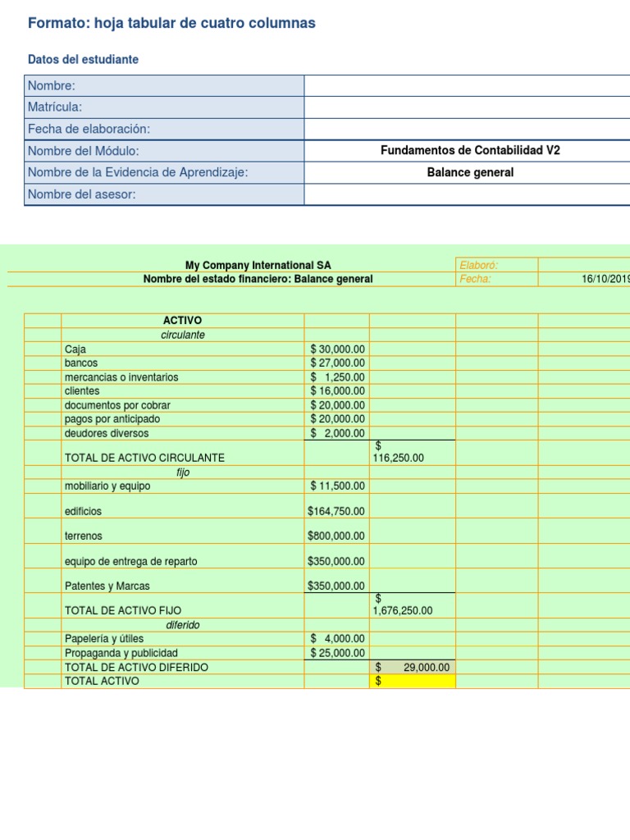630x840 pixels.
Task: Select the 'Balance general' evidence cell
Action: (467, 172)
